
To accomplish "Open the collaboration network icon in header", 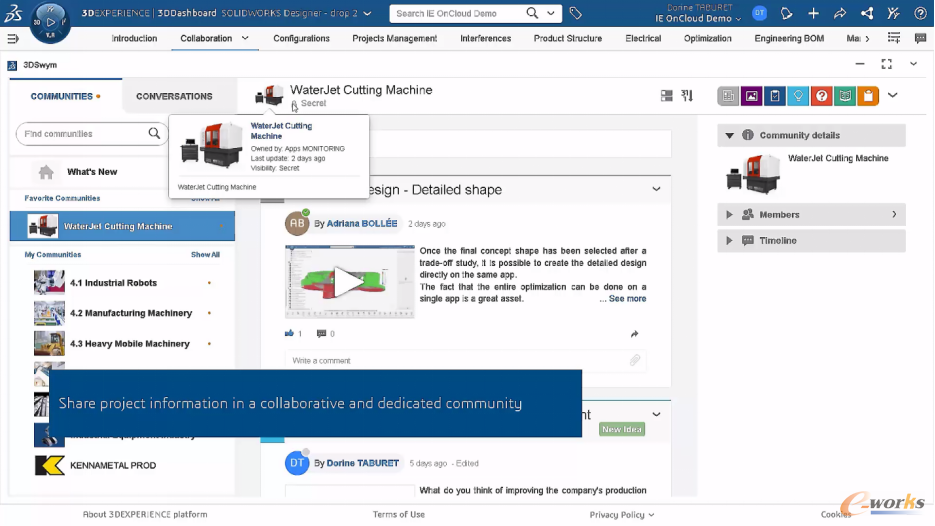I will [x=867, y=13].
